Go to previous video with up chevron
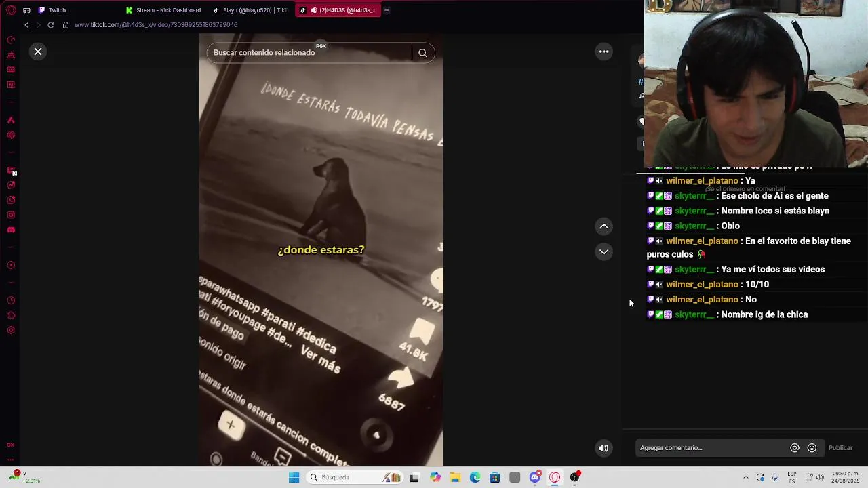The image size is (868, 488). tap(604, 226)
